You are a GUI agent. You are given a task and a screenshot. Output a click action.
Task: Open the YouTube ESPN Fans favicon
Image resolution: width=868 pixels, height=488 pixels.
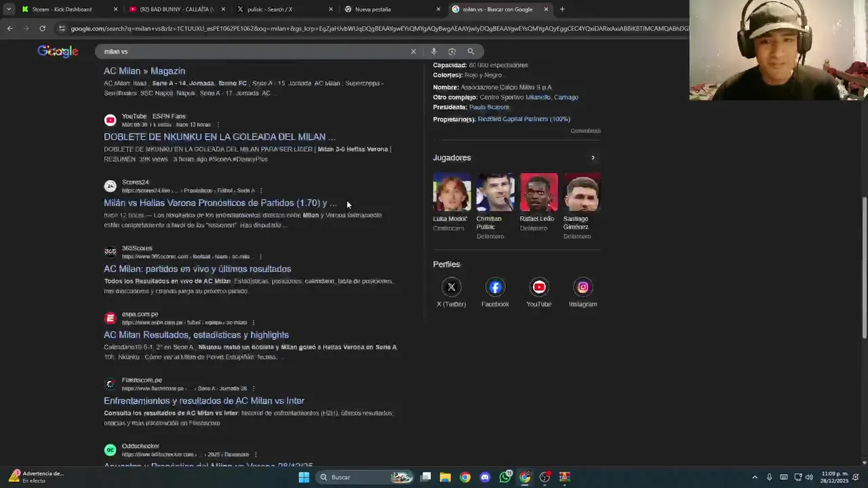110,120
